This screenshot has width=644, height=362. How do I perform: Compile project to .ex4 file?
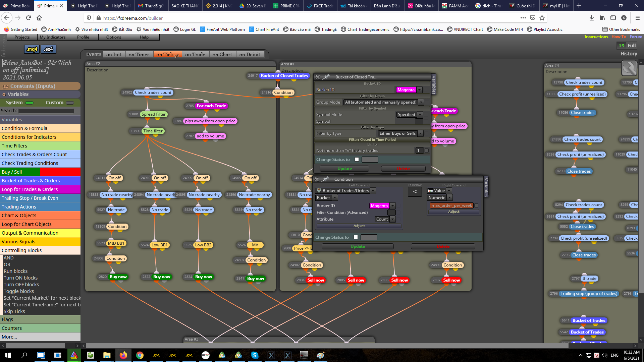[49, 49]
